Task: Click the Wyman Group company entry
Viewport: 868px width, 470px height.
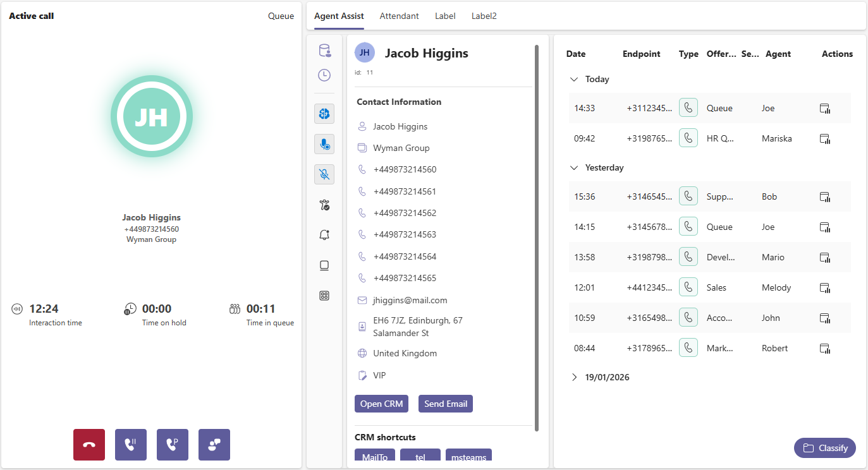Action: pos(401,148)
